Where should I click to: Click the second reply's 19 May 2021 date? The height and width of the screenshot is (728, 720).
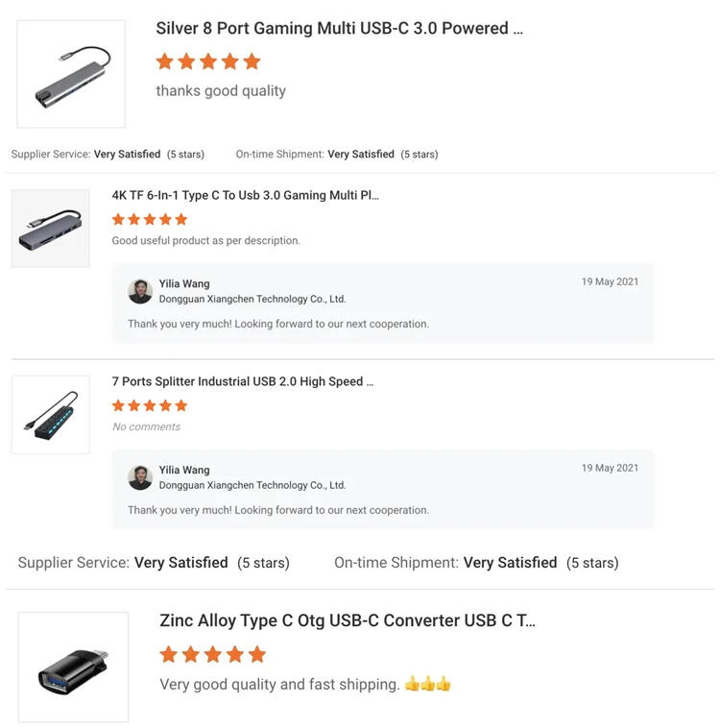click(610, 468)
